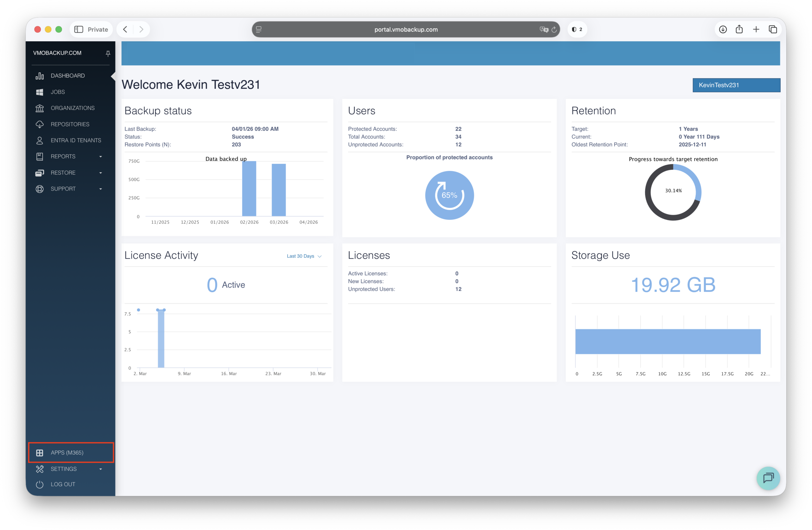
Task: Expand the Restore submenu arrow
Action: click(x=101, y=173)
